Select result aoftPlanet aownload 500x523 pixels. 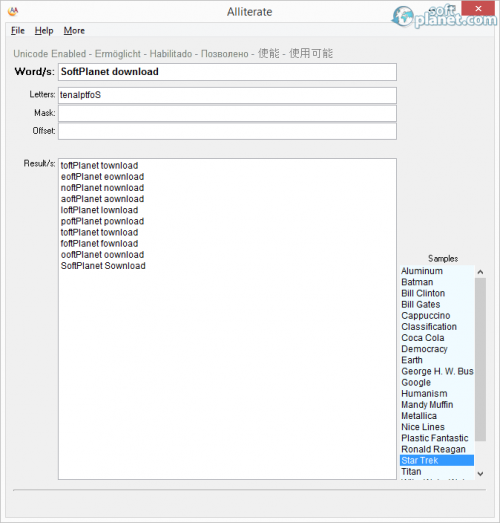point(102,199)
